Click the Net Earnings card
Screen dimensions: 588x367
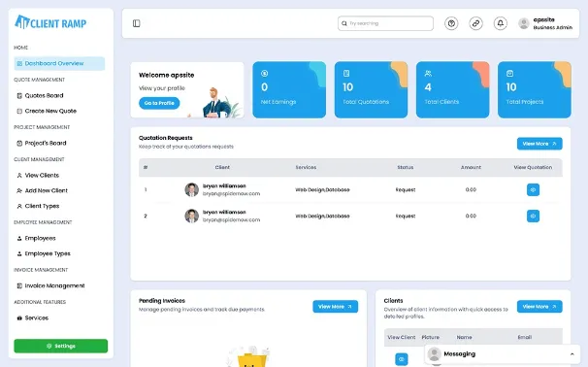(289, 89)
